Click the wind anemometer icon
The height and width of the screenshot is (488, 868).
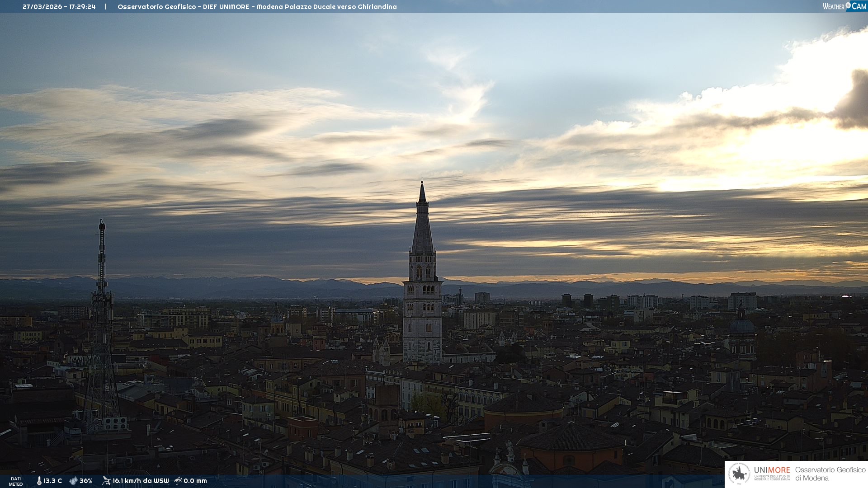tap(106, 481)
